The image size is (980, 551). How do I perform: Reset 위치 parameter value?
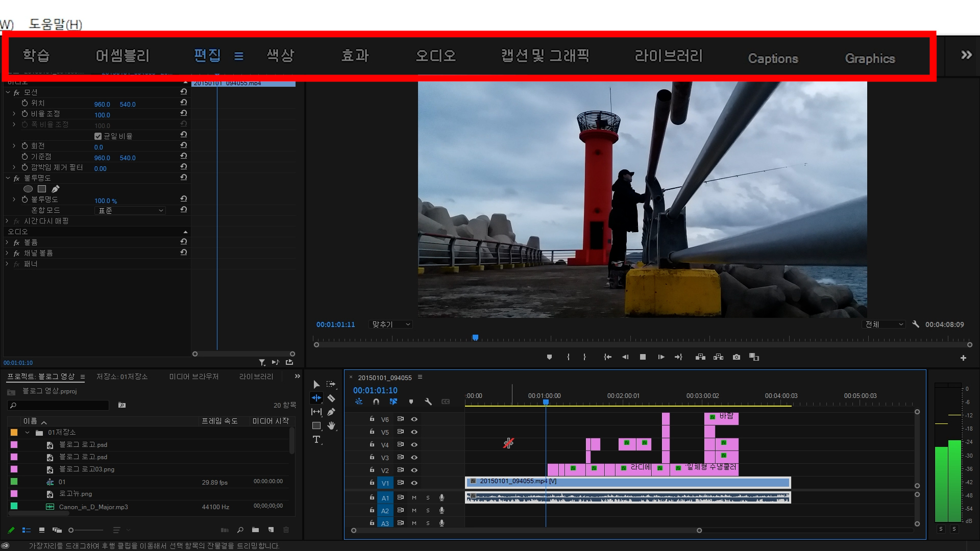(183, 103)
